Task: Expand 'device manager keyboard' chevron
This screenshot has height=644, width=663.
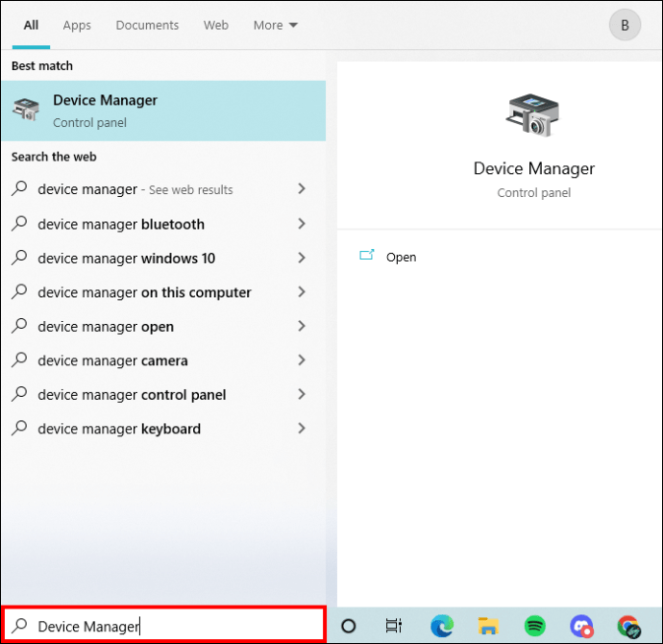Action: coord(302,429)
